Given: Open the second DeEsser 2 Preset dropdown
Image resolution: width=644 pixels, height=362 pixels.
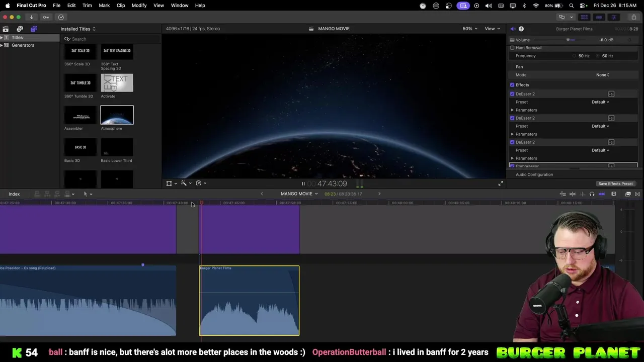Looking at the screenshot, I should pyautogui.click(x=600, y=126).
